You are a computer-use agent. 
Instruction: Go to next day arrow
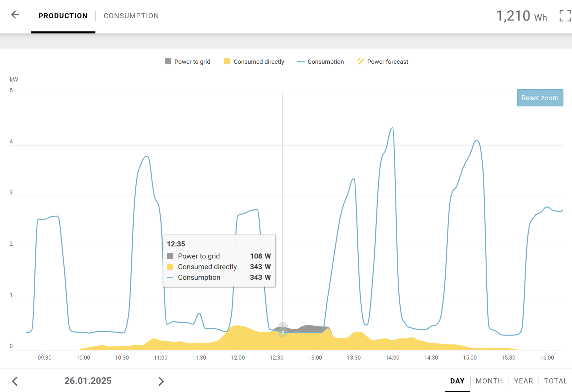161,381
